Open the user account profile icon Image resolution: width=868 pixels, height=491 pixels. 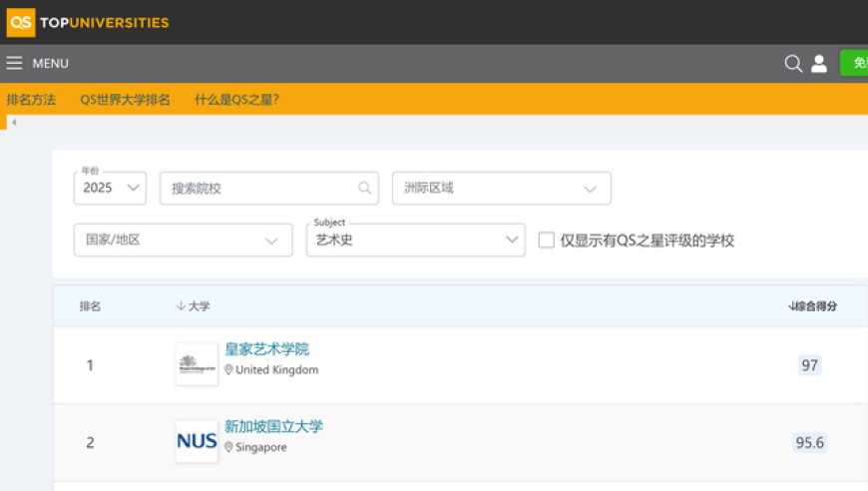(819, 64)
